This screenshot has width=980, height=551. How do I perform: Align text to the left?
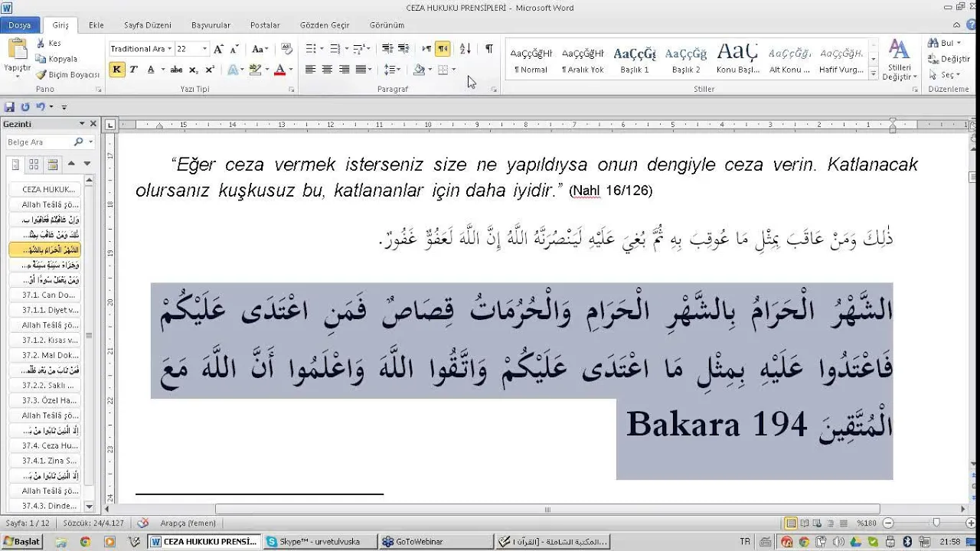[x=310, y=70]
